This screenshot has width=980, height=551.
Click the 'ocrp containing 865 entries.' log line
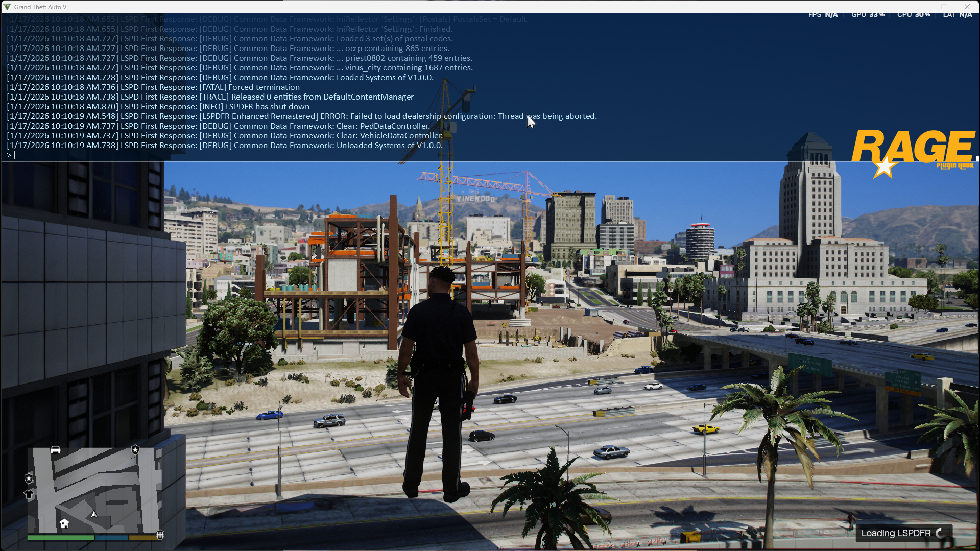tap(228, 49)
